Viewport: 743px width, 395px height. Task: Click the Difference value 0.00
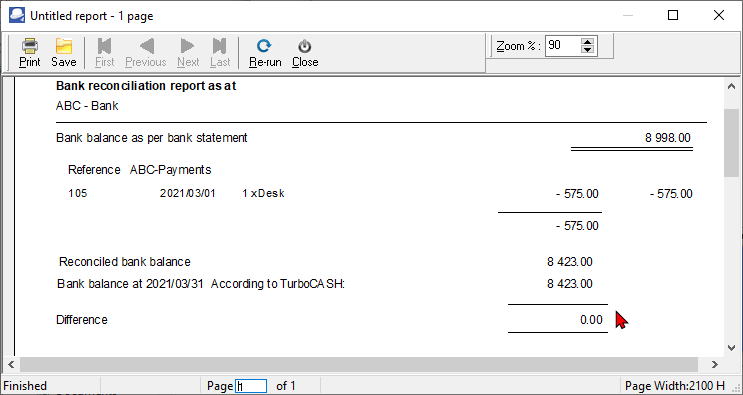click(591, 320)
